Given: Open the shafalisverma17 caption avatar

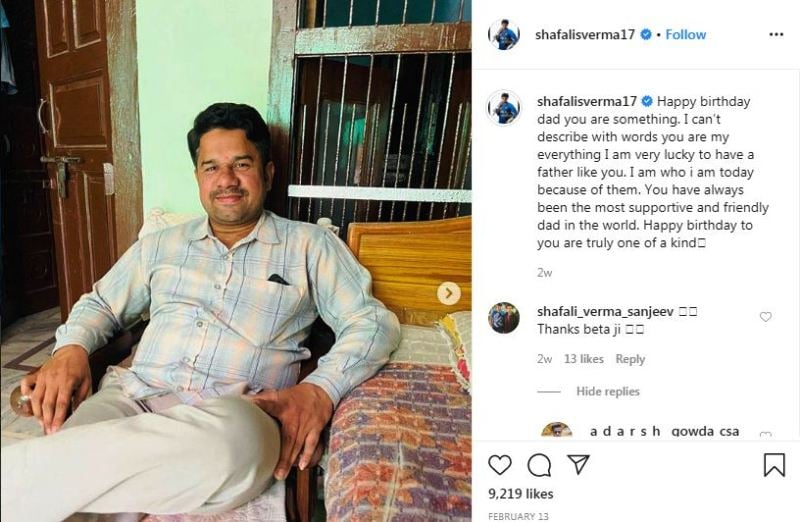Looking at the screenshot, I should [x=504, y=108].
